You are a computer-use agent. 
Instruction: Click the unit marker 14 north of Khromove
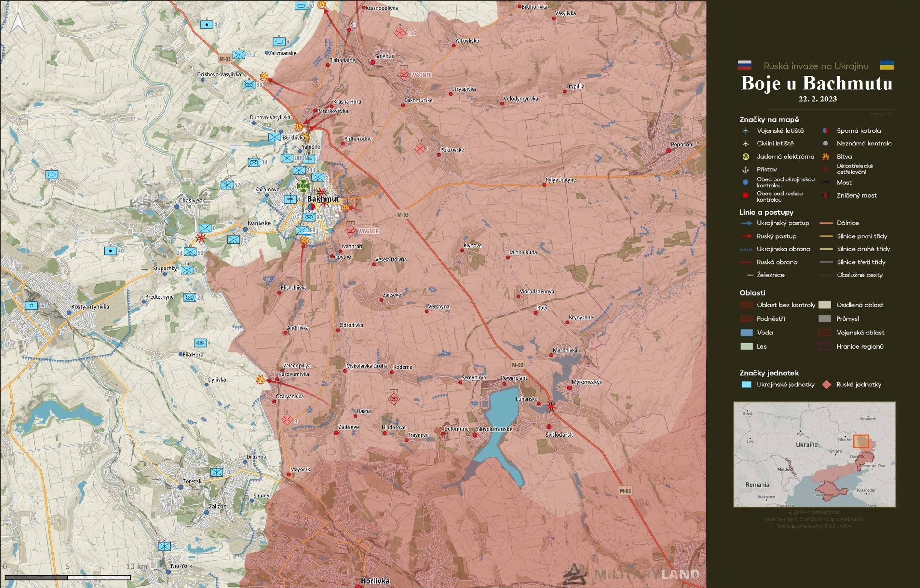254,162
